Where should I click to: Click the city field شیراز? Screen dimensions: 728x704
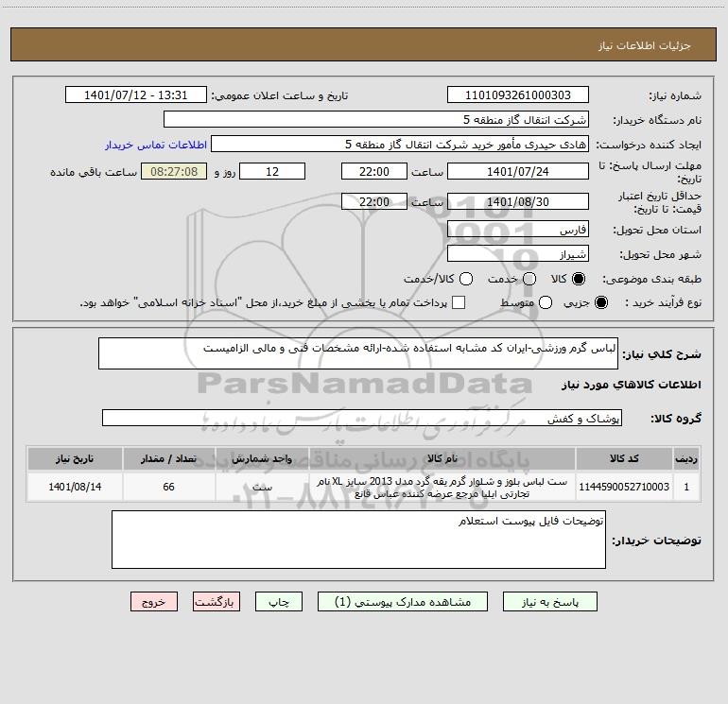click(518, 253)
